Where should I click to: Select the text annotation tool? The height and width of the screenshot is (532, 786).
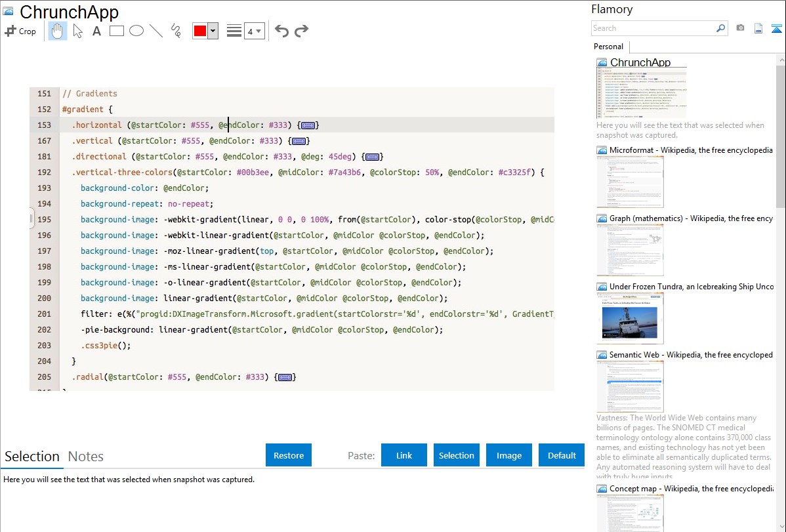pyautogui.click(x=96, y=31)
